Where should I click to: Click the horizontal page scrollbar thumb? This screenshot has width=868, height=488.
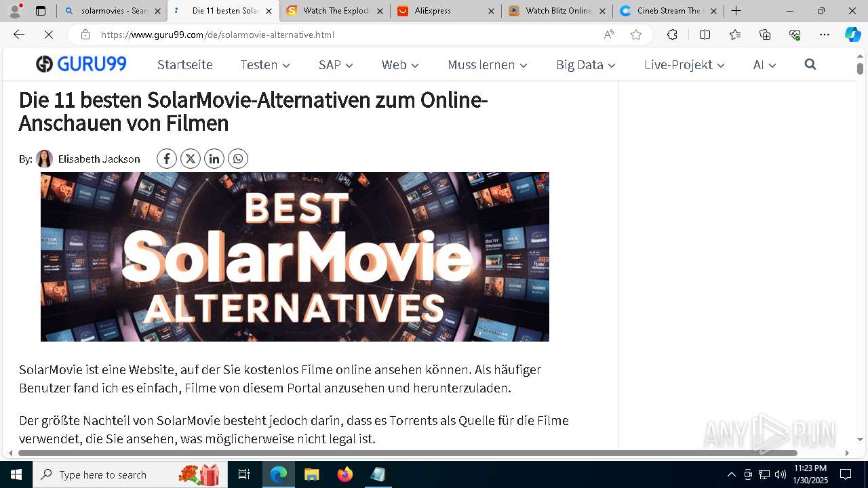pyautogui.click(x=408, y=453)
